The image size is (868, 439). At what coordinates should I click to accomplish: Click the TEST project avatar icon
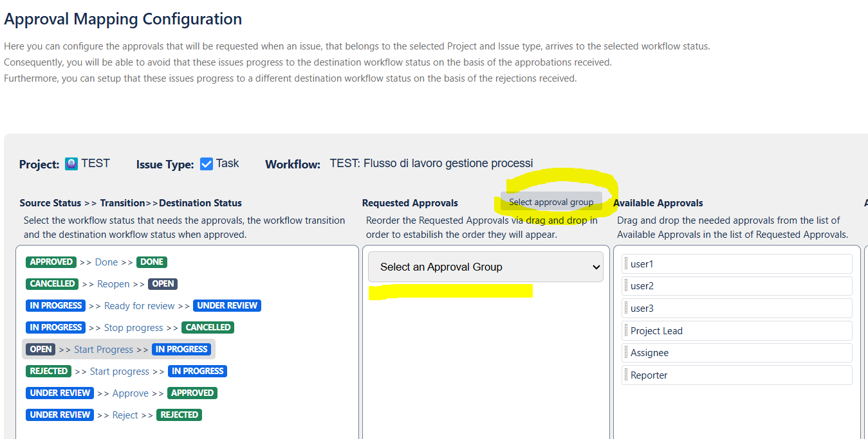(x=71, y=164)
